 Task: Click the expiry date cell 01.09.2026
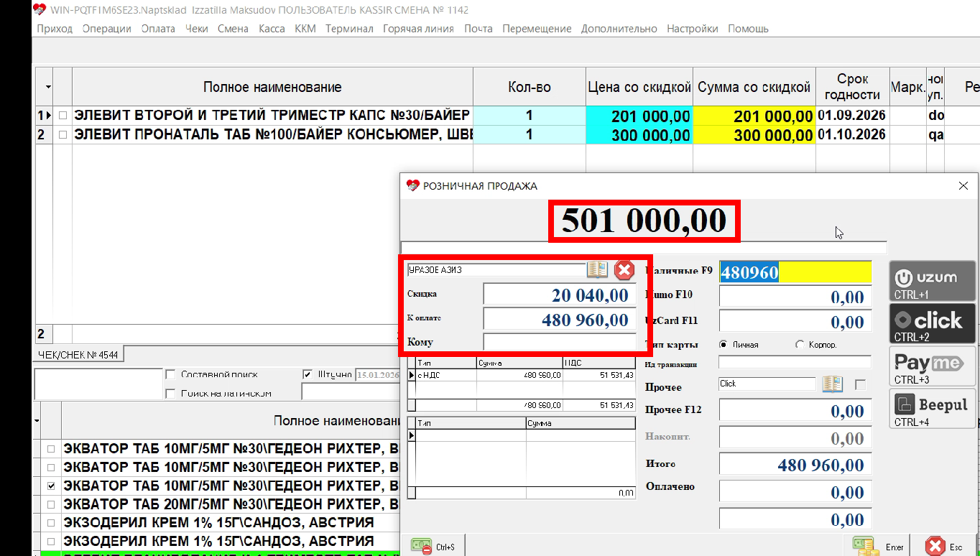pyautogui.click(x=852, y=116)
